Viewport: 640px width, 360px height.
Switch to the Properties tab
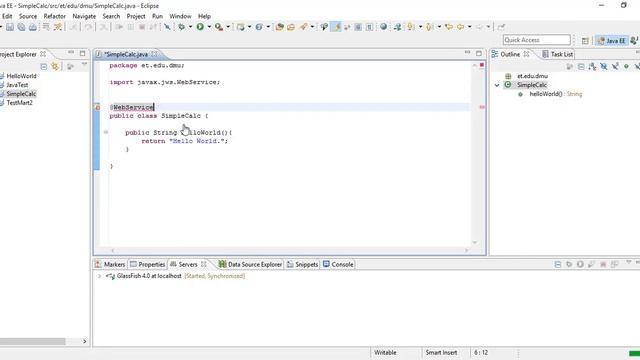click(147, 264)
